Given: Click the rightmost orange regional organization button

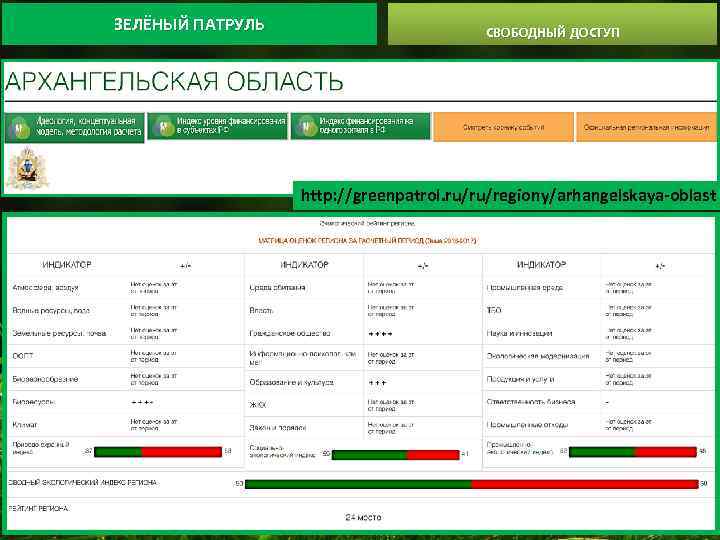Looking at the screenshot, I should pyautogui.click(x=646, y=127).
